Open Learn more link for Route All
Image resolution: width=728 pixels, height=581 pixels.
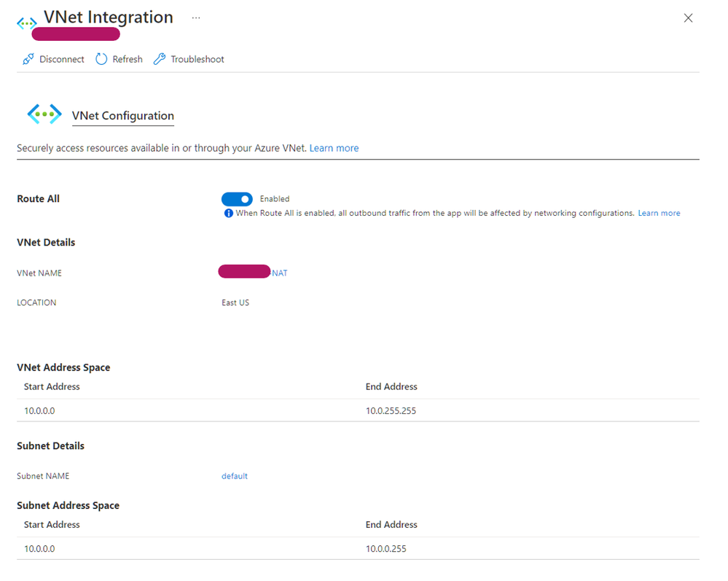click(659, 213)
